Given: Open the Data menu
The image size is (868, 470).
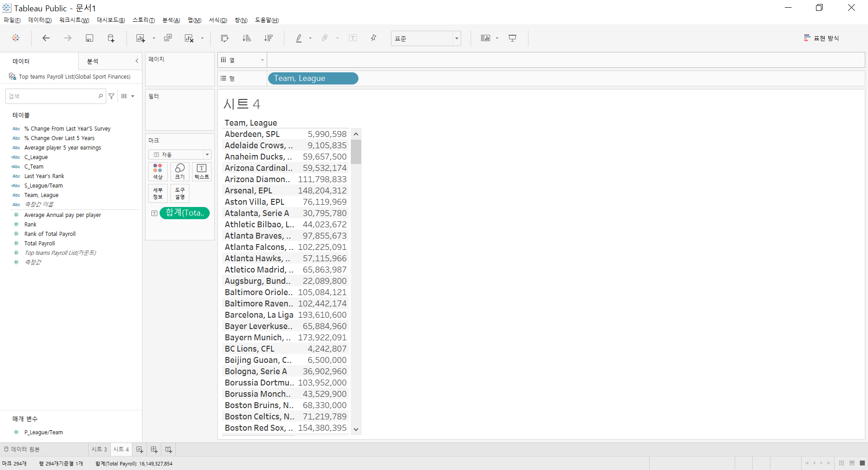Looking at the screenshot, I should [x=40, y=20].
